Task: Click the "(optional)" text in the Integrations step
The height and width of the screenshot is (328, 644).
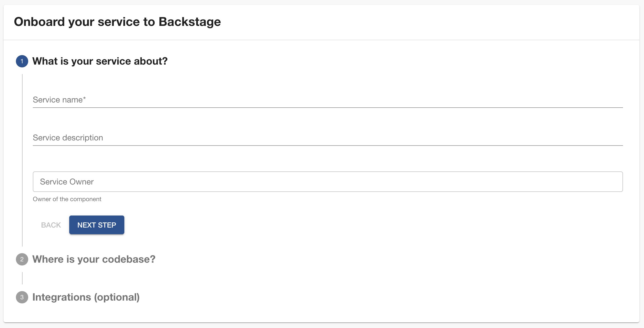Action: click(x=117, y=297)
